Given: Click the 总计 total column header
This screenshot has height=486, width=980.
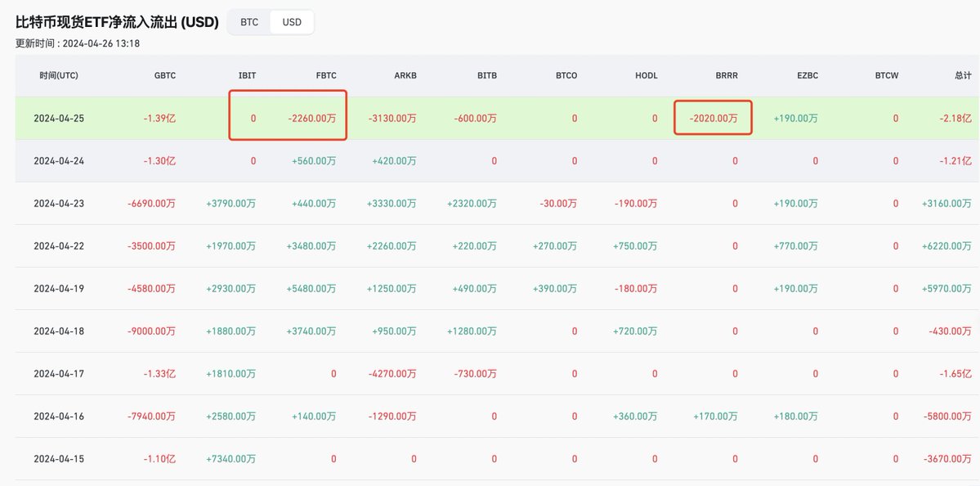Looking at the screenshot, I should pyautogui.click(x=963, y=75).
